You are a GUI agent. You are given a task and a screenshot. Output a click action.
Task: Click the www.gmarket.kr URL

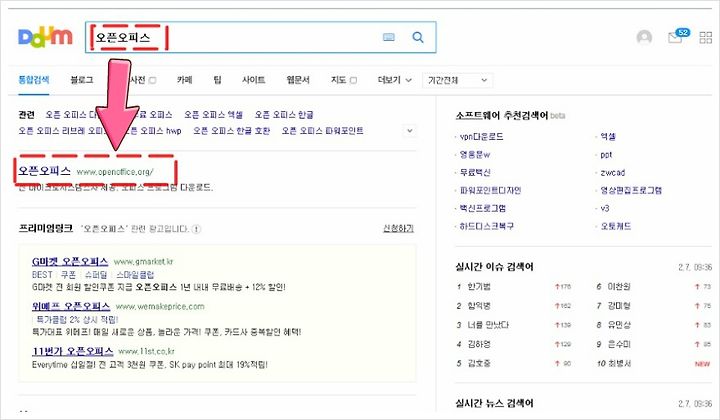(143, 262)
